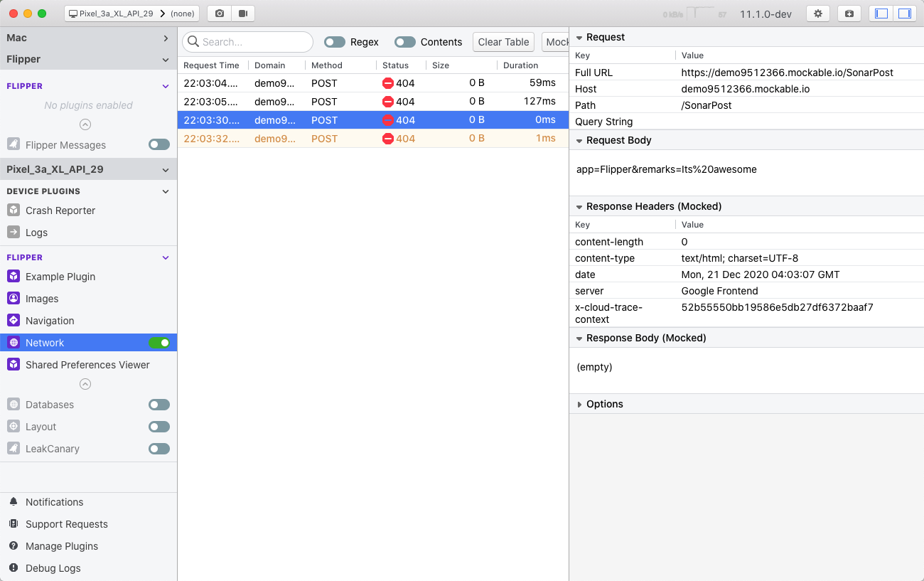
Task: Disable the Network plugin switch
Action: pos(159,343)
